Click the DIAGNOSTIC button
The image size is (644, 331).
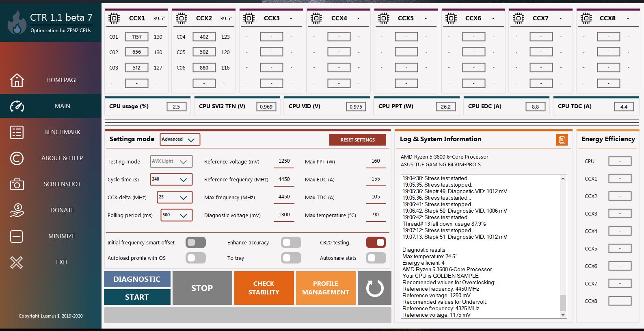tap(137, 279)
